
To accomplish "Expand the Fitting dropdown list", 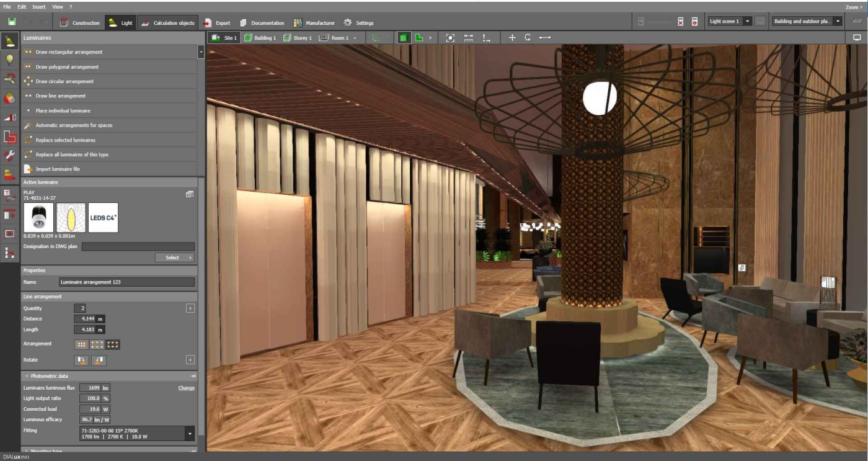I will pyautogui.click(x=190, y=434).
